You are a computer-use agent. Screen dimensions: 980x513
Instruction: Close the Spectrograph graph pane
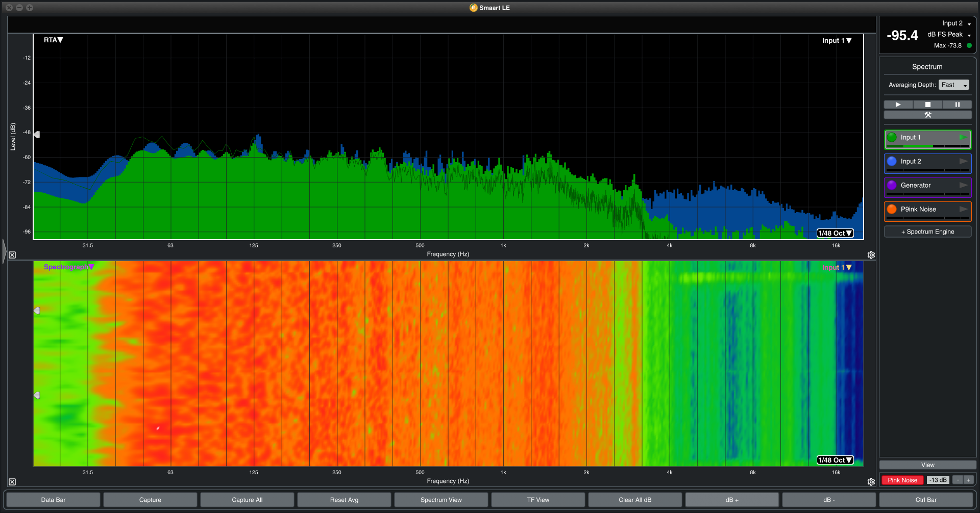coord(12,482)
